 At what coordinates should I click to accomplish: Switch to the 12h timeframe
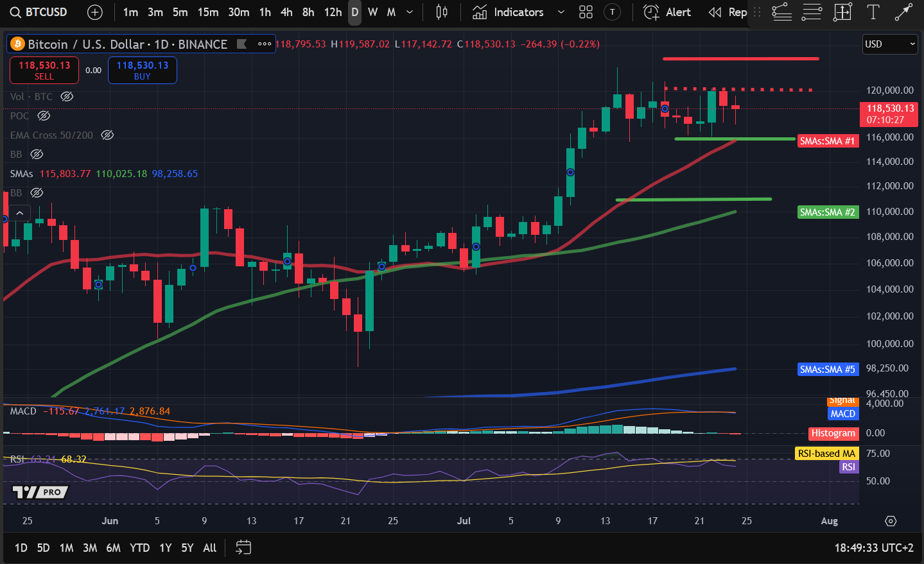(333, 12)
